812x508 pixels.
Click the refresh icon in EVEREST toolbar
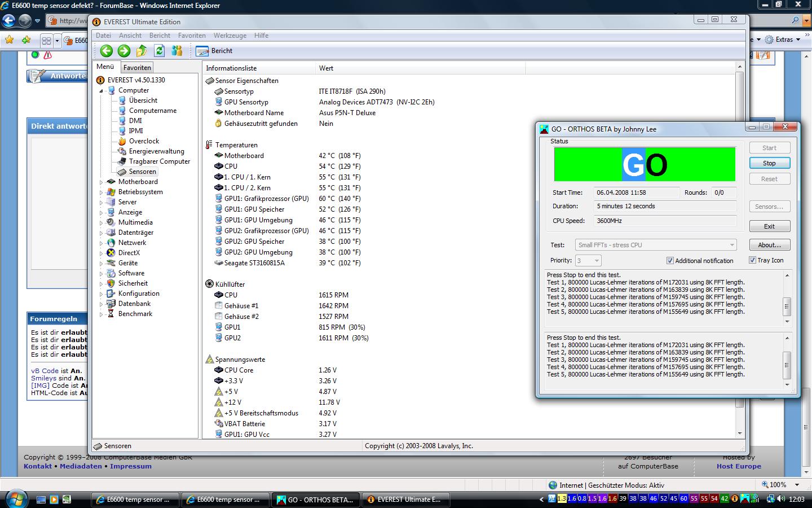[x=159, y=51]
